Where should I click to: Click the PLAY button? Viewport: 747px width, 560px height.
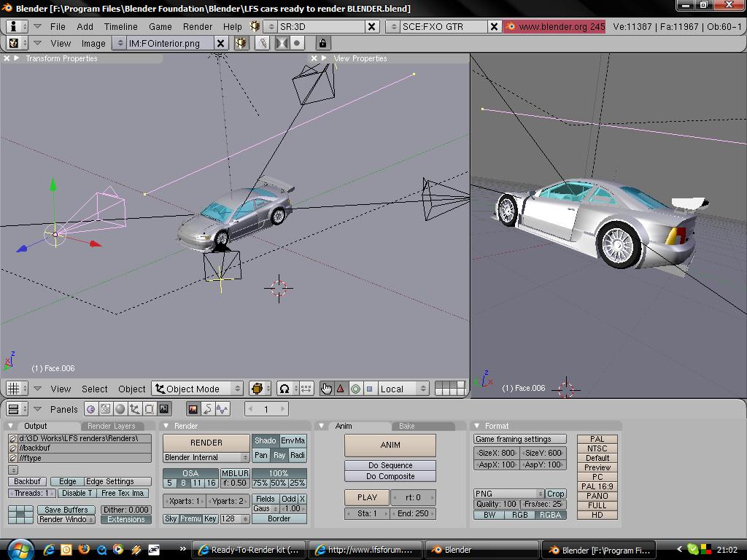[x=367, y=497]
